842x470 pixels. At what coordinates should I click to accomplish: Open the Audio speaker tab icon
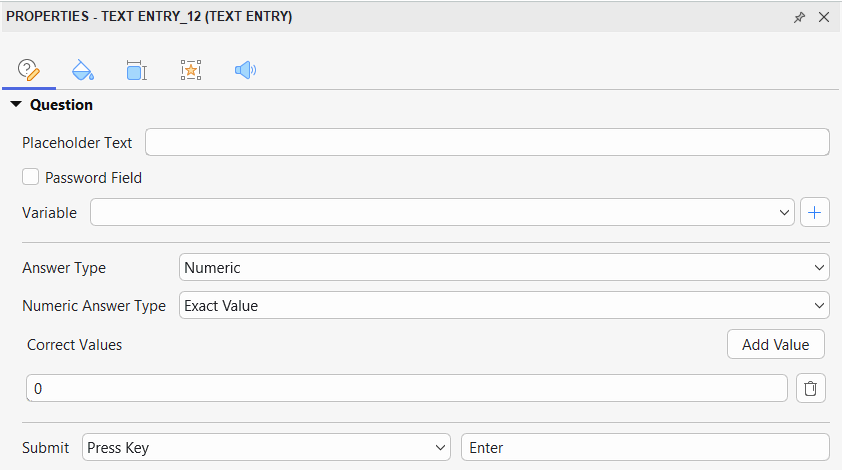point(245,70)
